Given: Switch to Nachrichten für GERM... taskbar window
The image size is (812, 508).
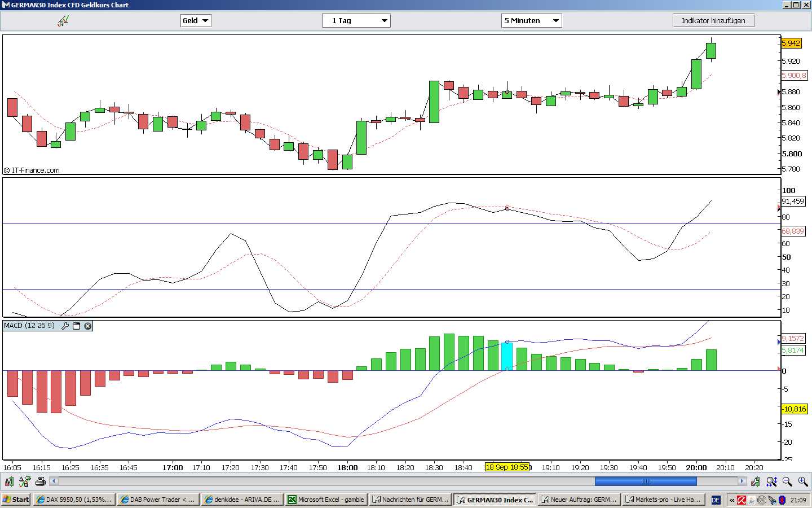Looking at the screenshot, I should 411,500.
